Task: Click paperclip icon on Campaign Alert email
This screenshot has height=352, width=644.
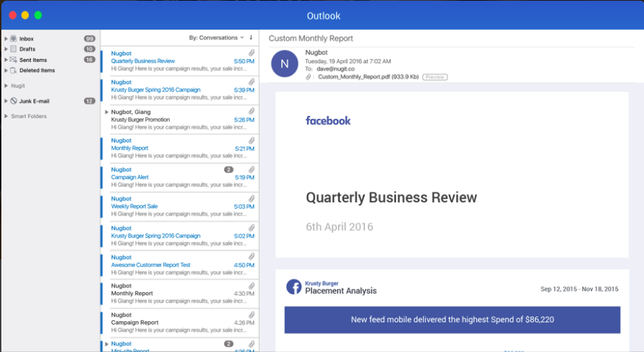Action: pos(251,169)
